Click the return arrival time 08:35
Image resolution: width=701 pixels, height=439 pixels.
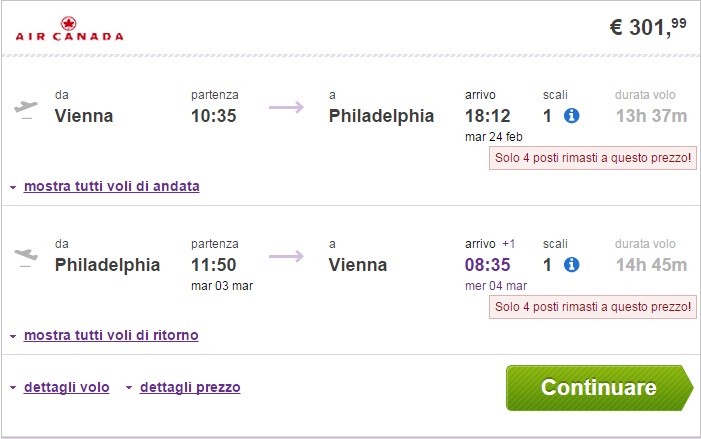pos(488,265)
